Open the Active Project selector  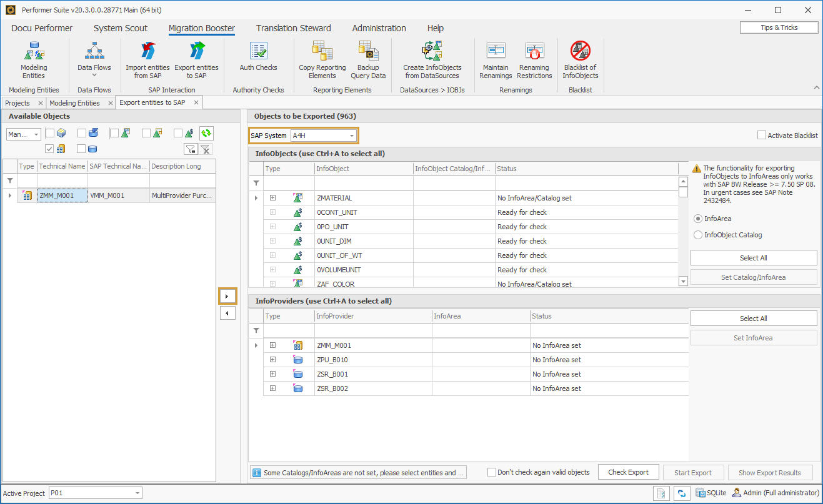[x=95, y=493]
